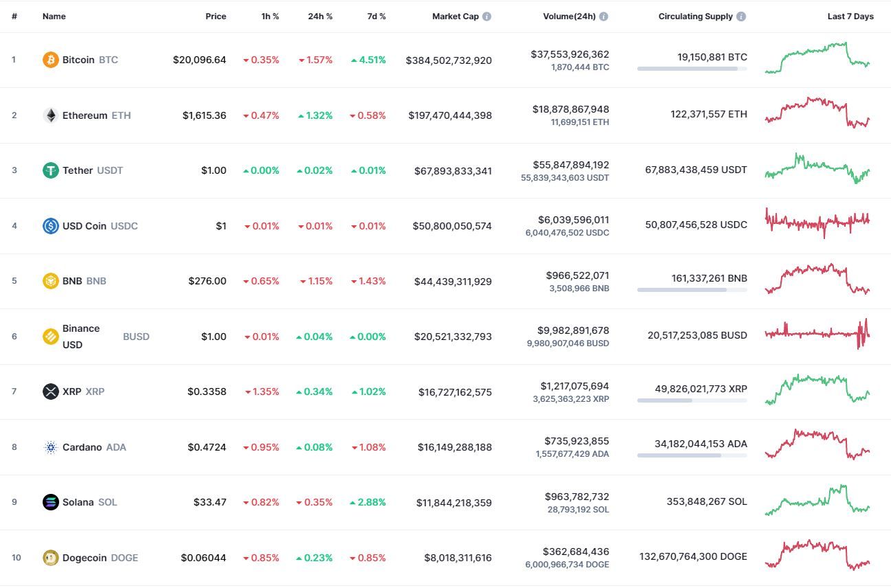
Task: Click the Volume(24h) info icon
Action: click(604, 16)
